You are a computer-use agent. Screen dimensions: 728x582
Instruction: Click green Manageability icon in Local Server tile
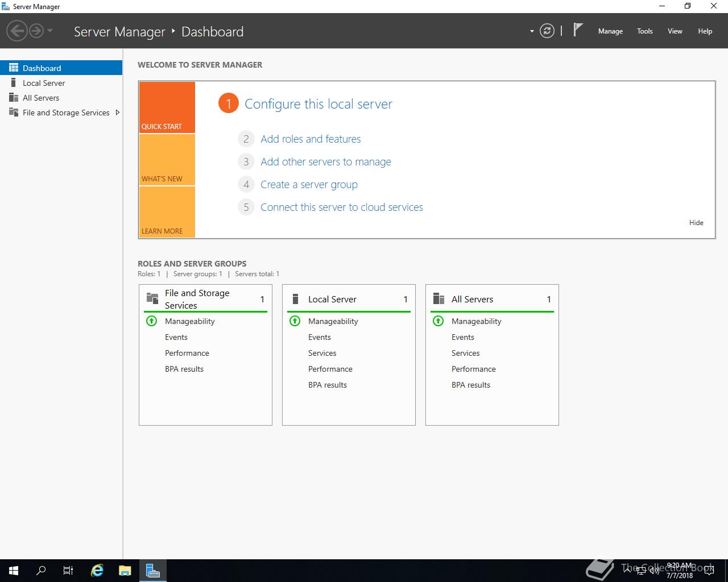point(295,321)
